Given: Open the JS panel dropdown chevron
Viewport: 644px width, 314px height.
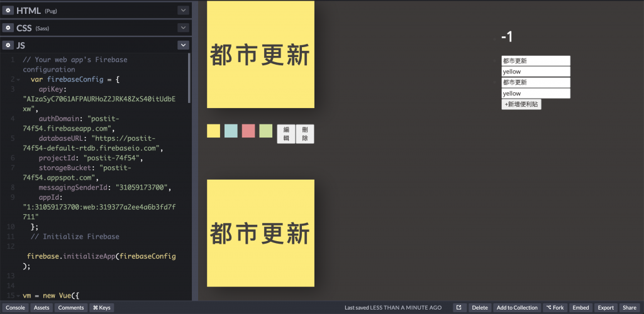Looking at the screenshot, I should pos(183,45).
